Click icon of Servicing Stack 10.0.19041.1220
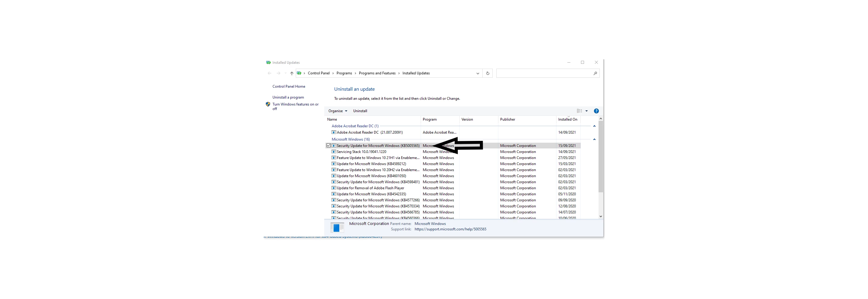The height and width of the screenshot is (299, 868). click(x=334, y=152)
